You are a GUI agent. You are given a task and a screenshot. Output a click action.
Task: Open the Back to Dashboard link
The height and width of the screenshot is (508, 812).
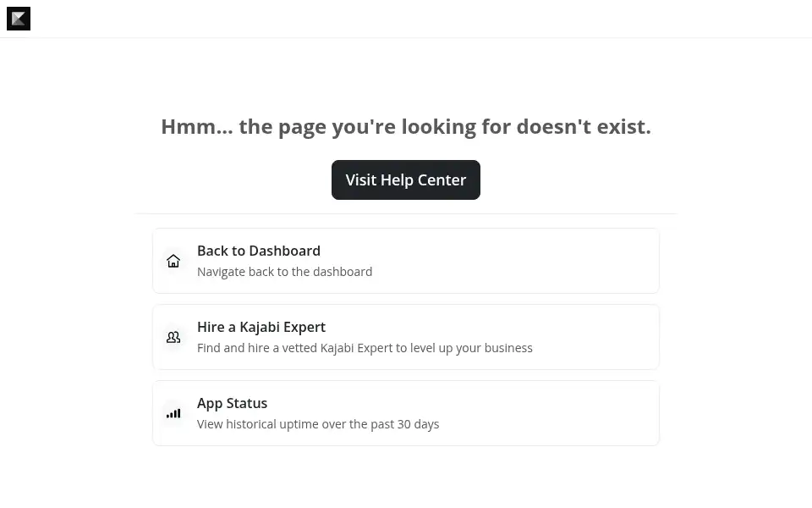click(x=405, y=261)
